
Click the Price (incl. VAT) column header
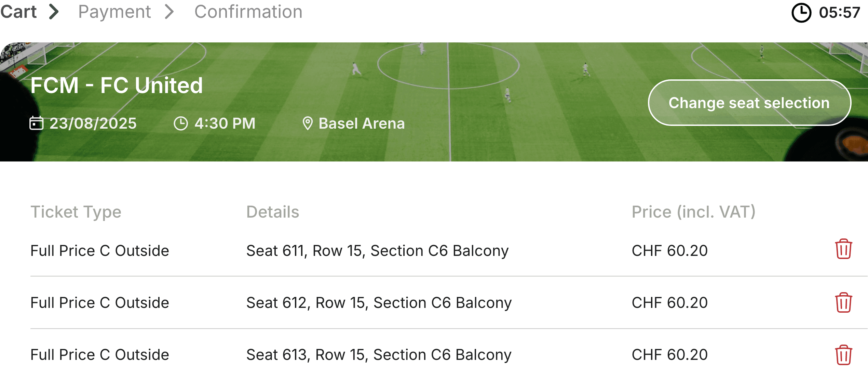click(693, 212)
